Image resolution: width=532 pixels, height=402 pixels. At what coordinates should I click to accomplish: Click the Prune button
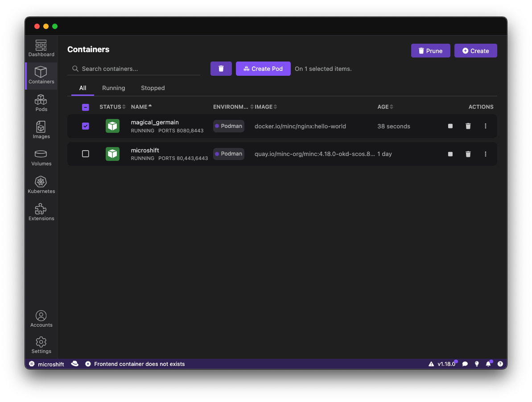point(430,51)
